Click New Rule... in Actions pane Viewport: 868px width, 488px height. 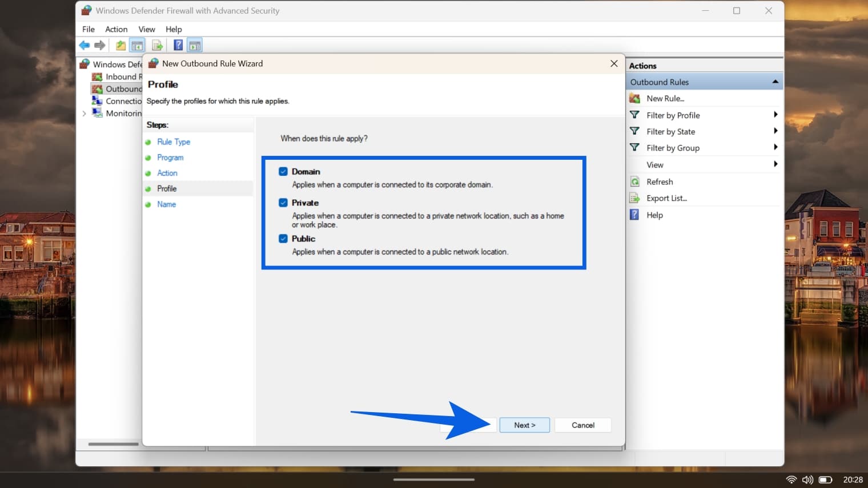tap(665, 98)
